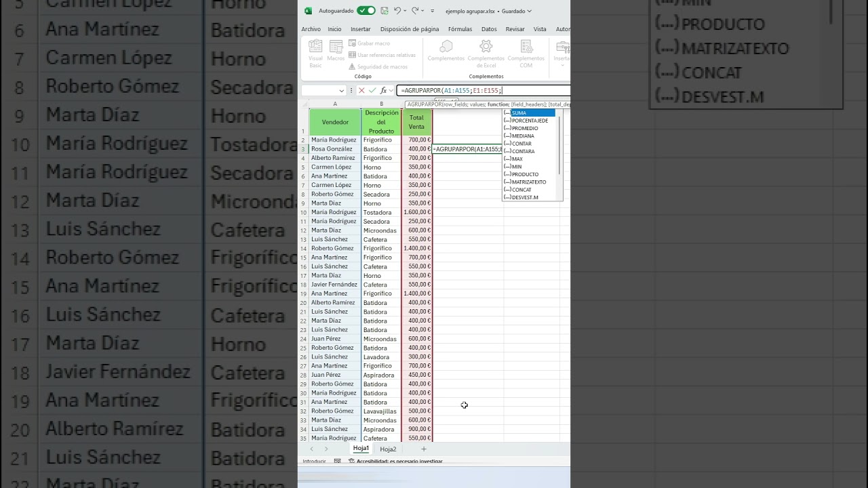Switch to the Hoja1 sheet tab

(x=361, y=449)
